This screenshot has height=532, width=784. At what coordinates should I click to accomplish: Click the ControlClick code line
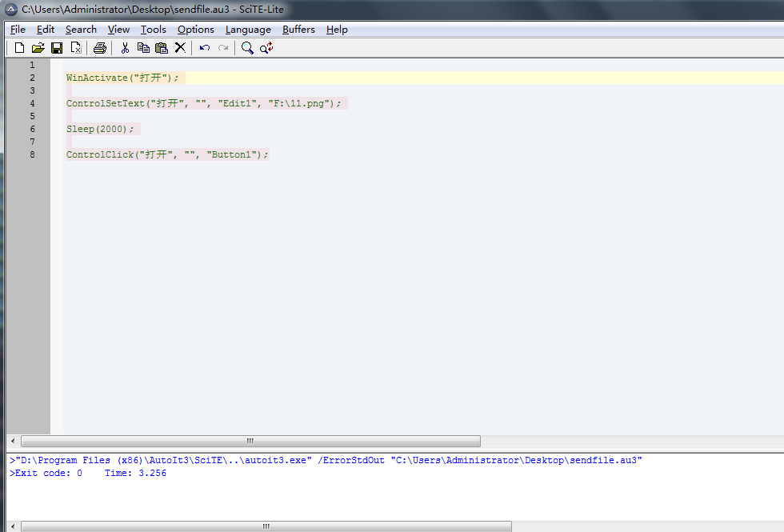click(x=167, y=154)
